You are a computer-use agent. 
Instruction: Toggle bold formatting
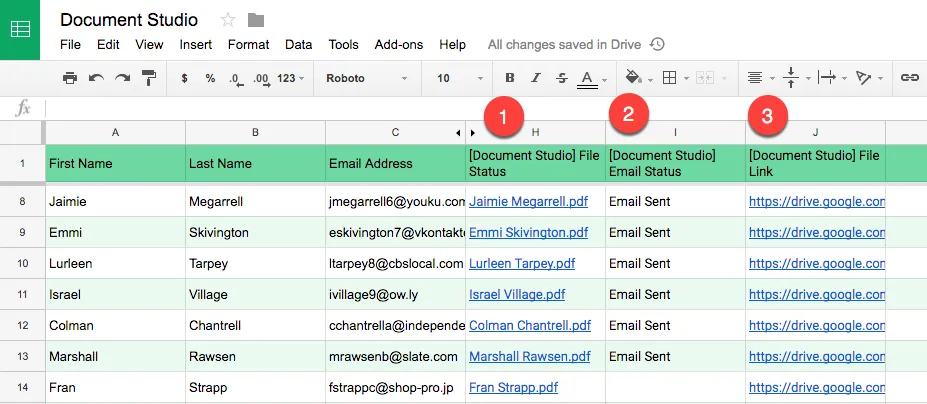tap(510, 78)
